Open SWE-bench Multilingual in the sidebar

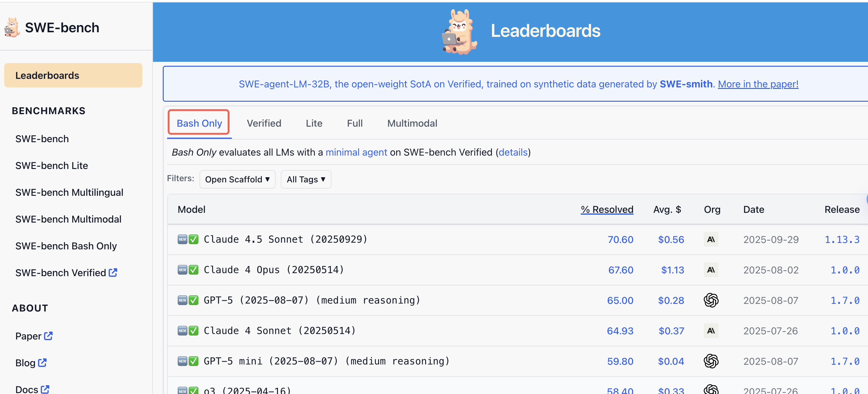(69, 192)
